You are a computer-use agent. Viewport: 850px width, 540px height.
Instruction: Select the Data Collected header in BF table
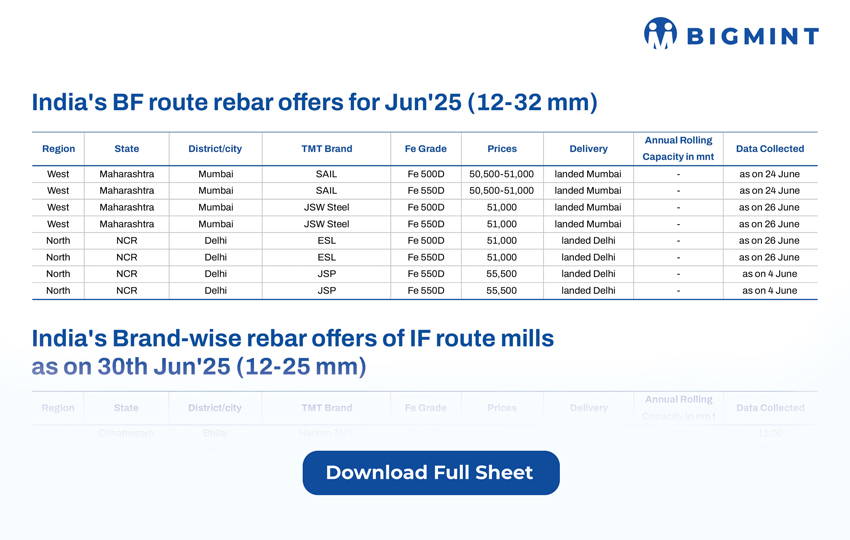pyautogui.click(x=770, y=149)
